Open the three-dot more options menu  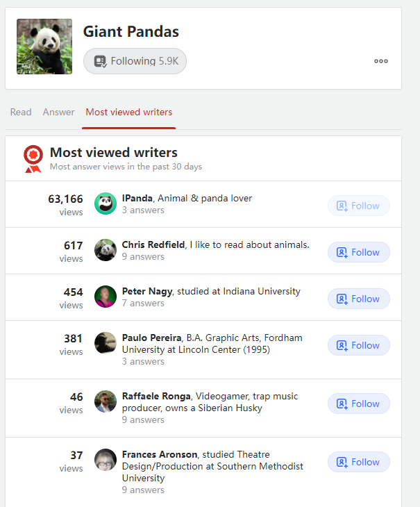[380, 61]
